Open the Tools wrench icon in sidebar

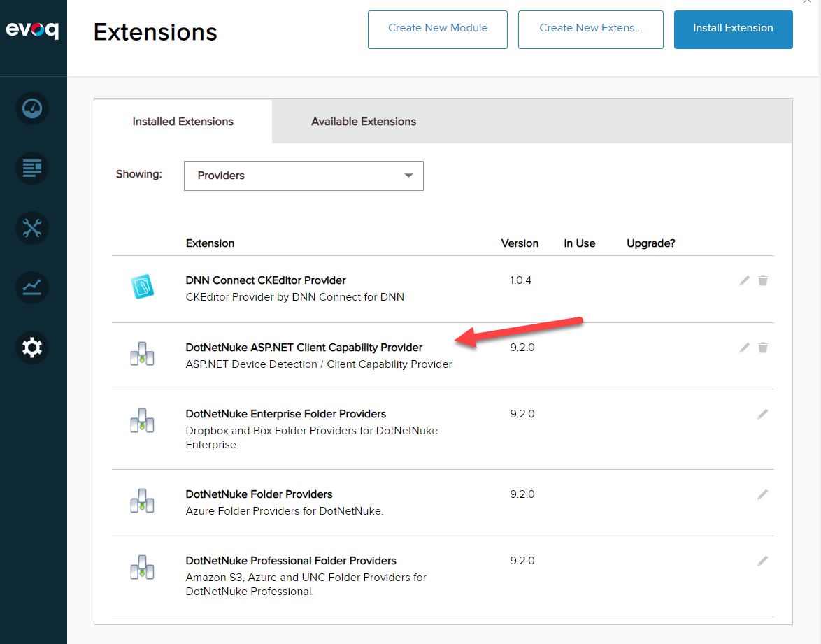coord(32,228)
